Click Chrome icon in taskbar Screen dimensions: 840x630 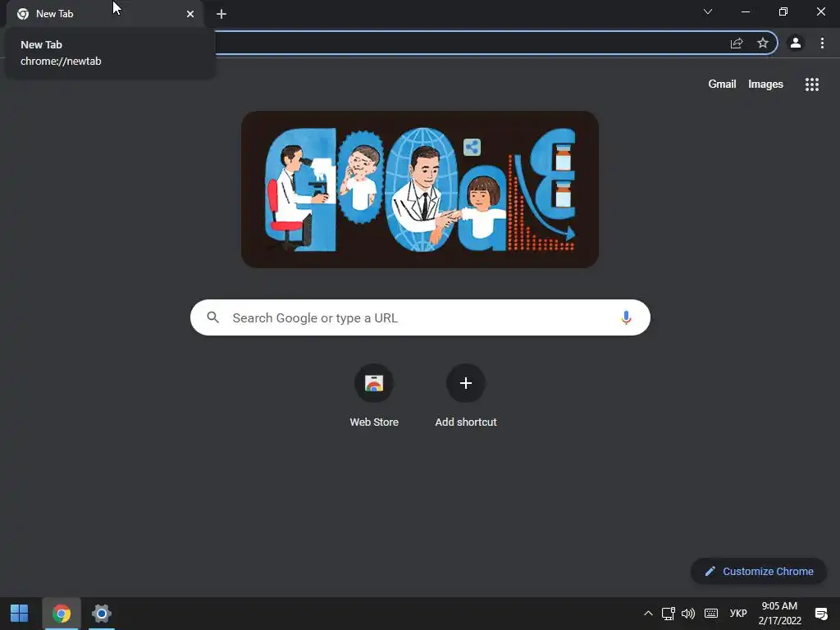point(61,614)
